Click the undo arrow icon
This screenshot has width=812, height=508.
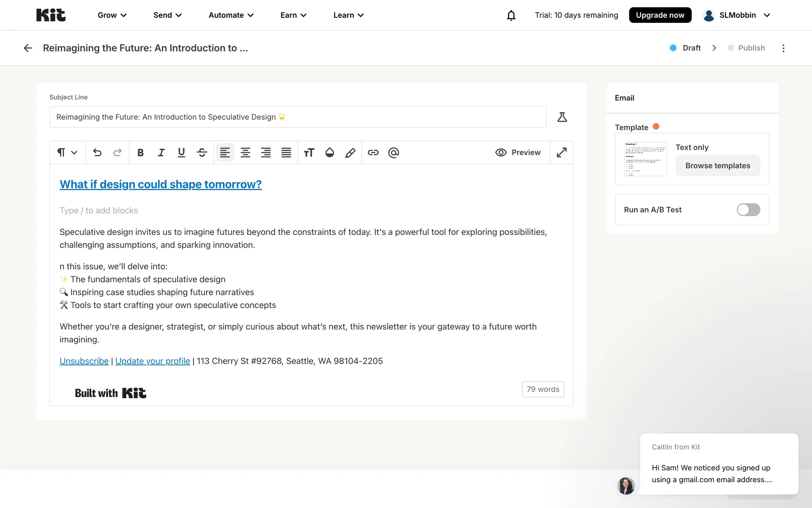(97, 152)
